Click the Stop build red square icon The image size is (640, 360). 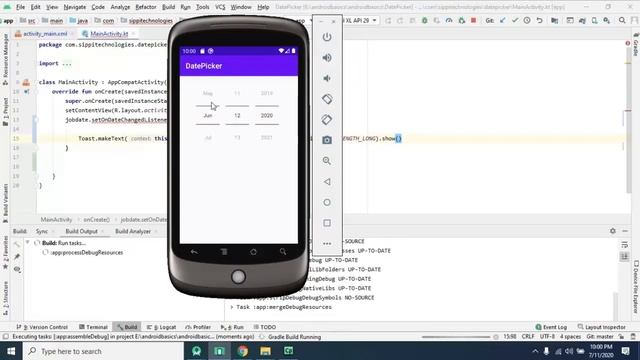[473, 20]
